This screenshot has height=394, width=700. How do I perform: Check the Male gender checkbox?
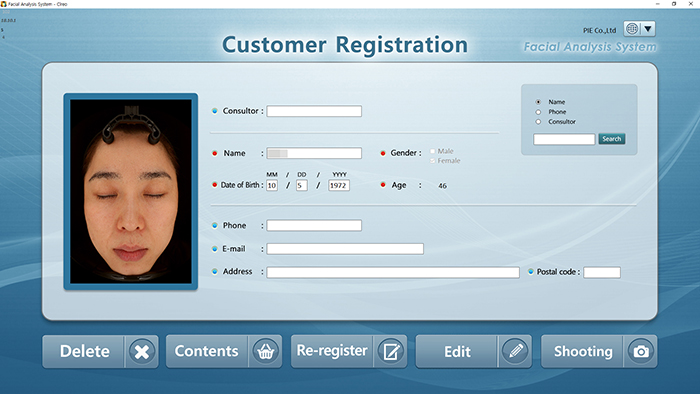click(432, 151)
